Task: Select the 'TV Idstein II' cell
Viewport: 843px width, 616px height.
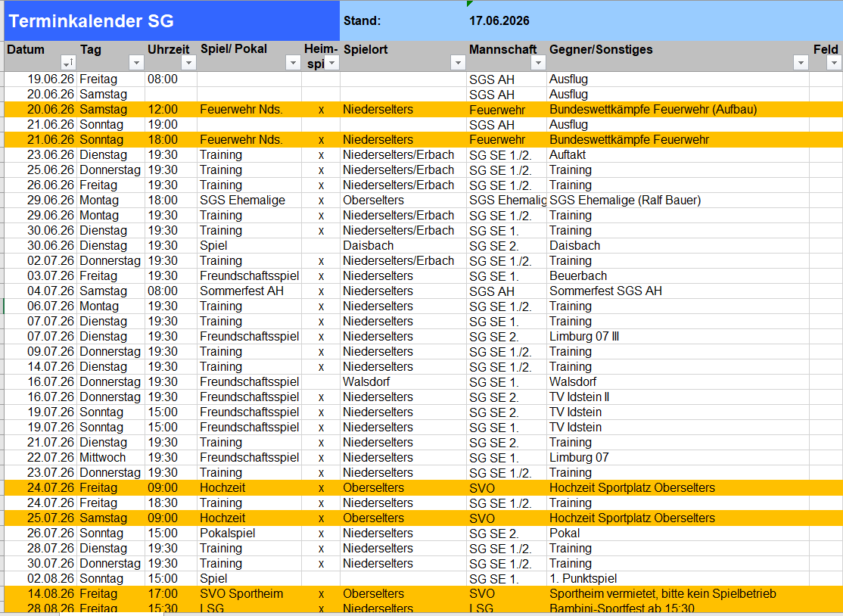Action: (x=677, y=397)
